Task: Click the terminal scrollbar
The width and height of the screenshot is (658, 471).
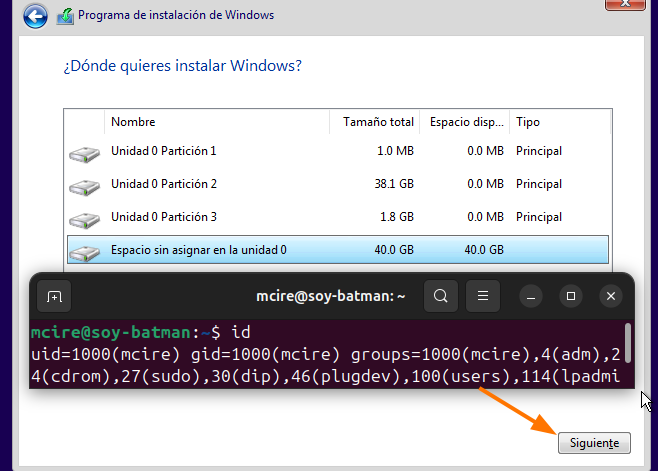Action: pos(627,340)
